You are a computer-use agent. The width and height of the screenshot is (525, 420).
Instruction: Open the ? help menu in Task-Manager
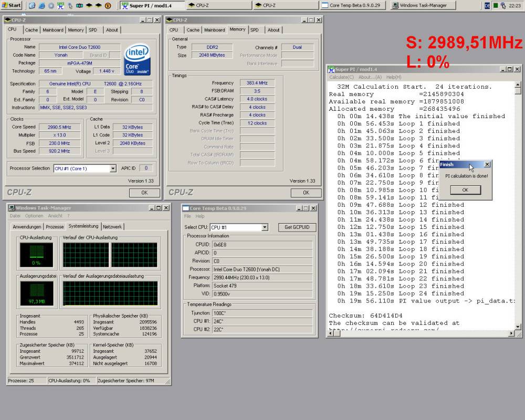pos(68,216)
